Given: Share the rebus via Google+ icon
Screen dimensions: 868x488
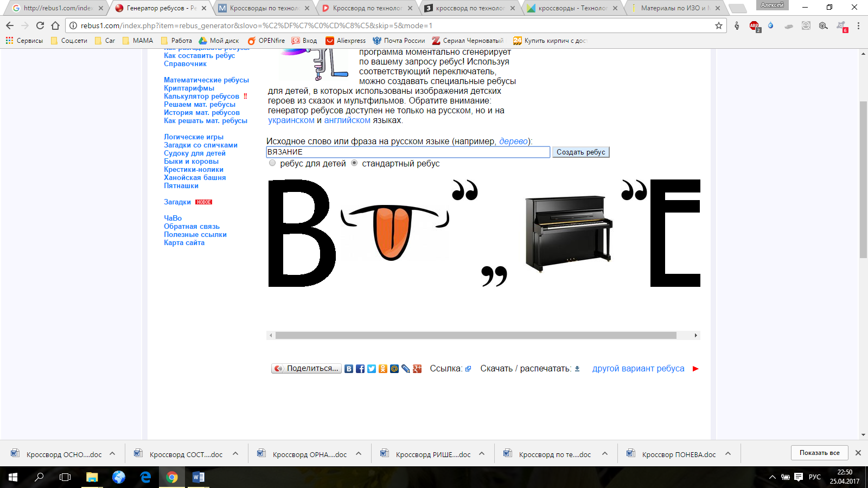Looking at the screenshot, I should pos(417,369).
